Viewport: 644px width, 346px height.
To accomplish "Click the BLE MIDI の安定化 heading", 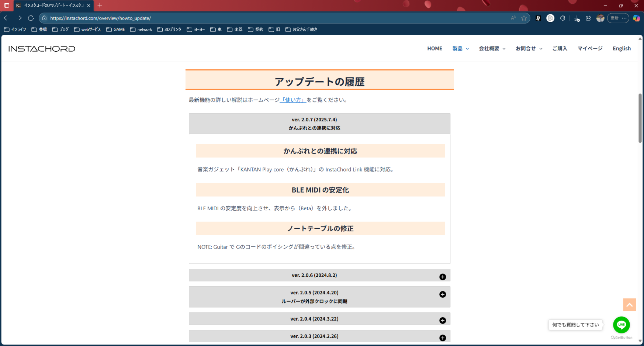I will tap(320, 190).
